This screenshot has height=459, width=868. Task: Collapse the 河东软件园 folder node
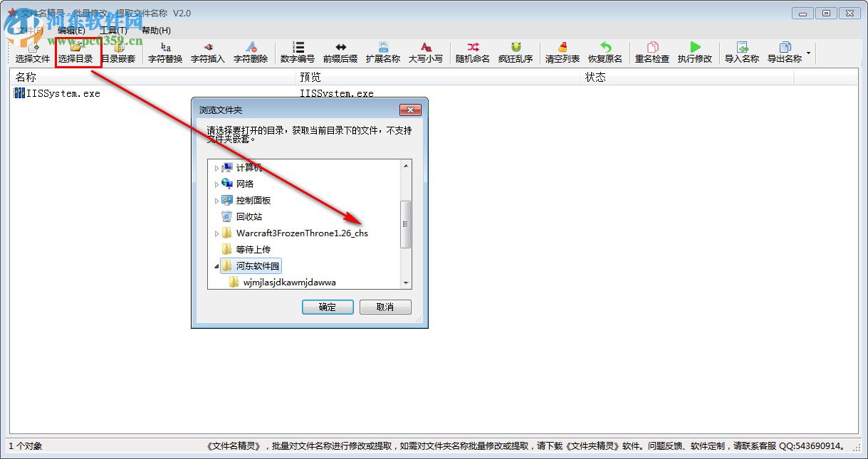point(216,266)
